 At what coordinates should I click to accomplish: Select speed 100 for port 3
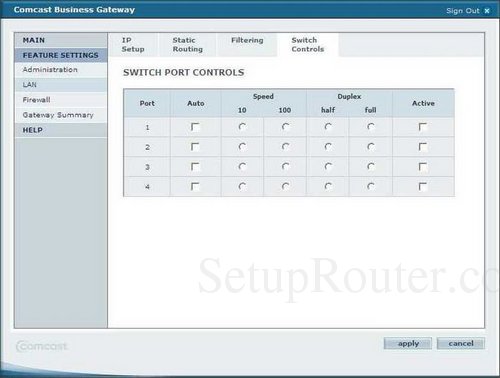point(285,167)
